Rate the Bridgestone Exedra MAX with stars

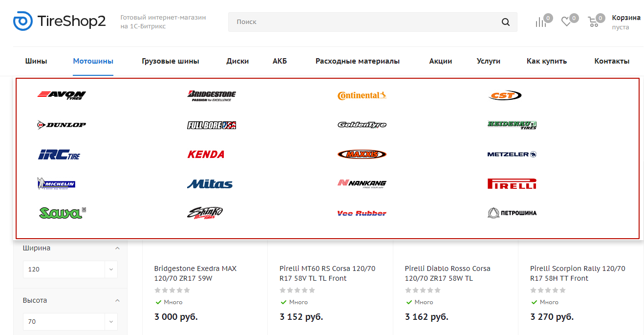[x=172, y=290]
